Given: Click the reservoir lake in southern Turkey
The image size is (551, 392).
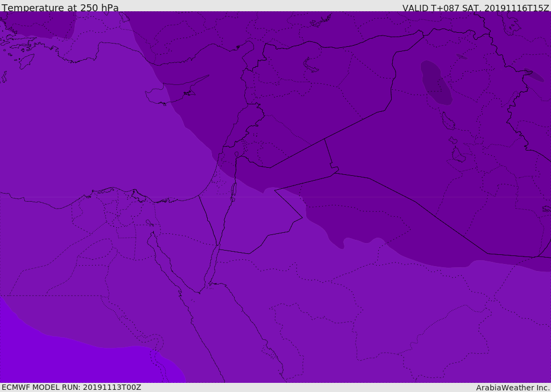Looking at the screenshot, I should click(321, 21).
